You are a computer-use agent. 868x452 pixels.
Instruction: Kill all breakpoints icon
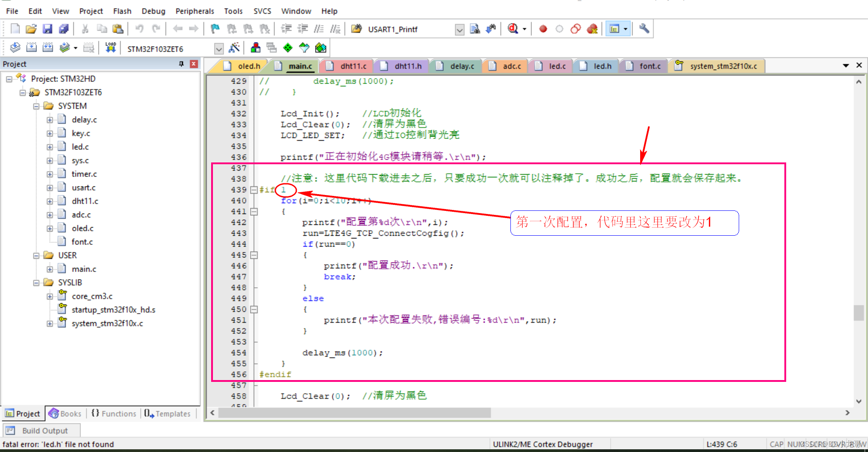click(592, 29)
